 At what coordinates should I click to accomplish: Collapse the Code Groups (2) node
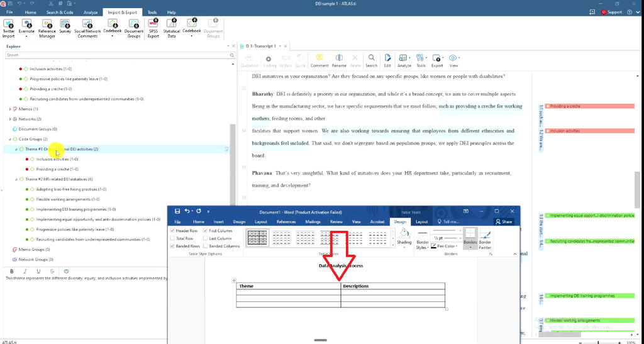click(10, 139)
